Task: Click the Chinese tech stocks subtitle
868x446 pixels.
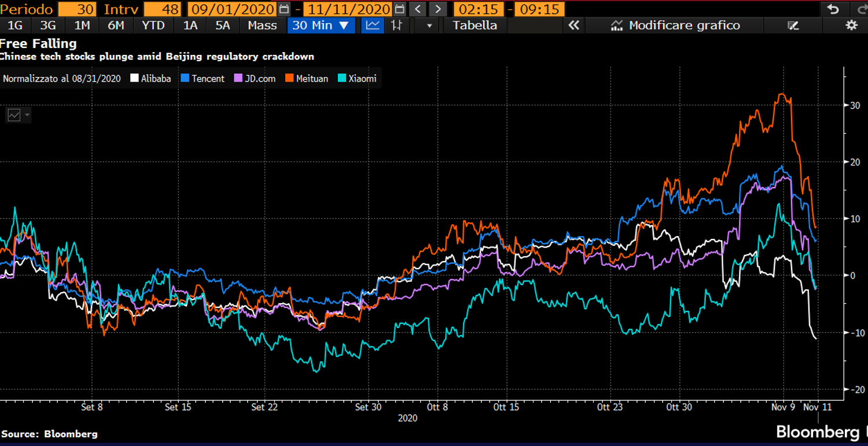Action: point(156,57)
